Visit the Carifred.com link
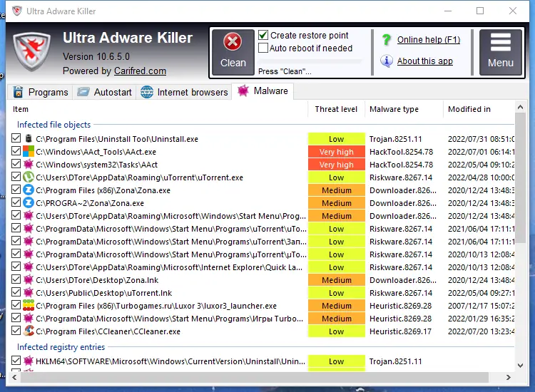 click(x=140, y=71)
